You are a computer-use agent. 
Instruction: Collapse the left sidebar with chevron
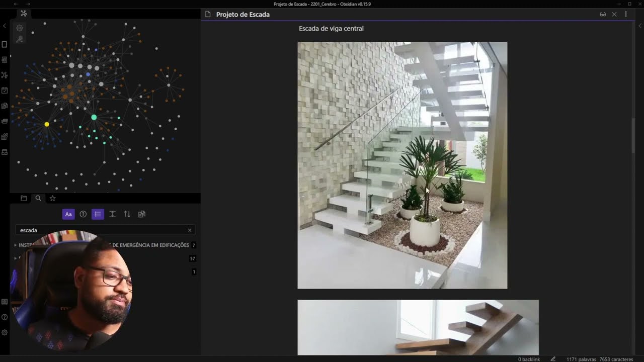point(5,26)
